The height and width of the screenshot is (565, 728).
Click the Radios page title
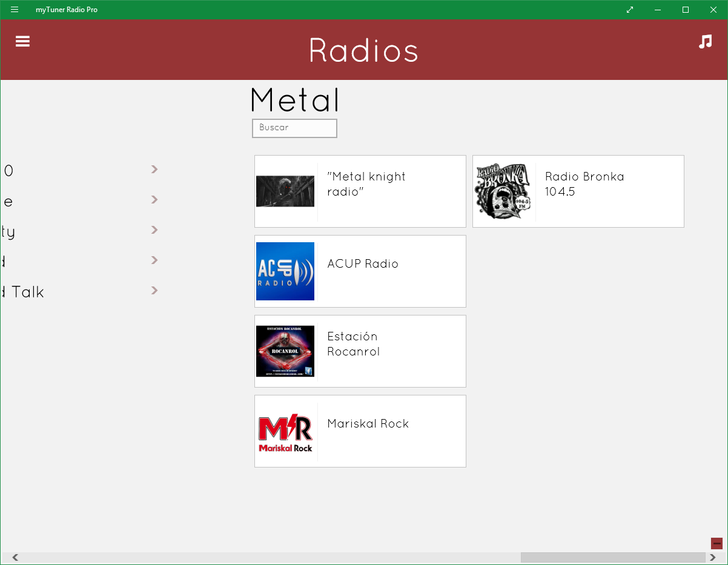pos(363,50)
